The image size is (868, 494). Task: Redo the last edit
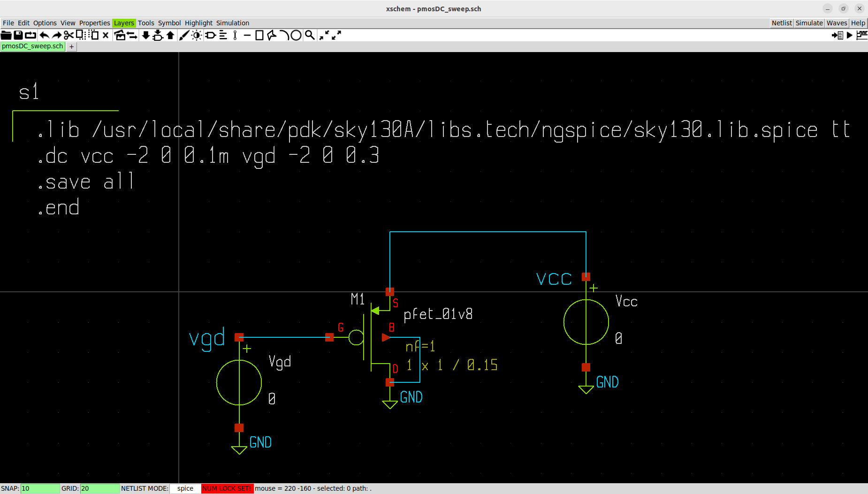57,35
